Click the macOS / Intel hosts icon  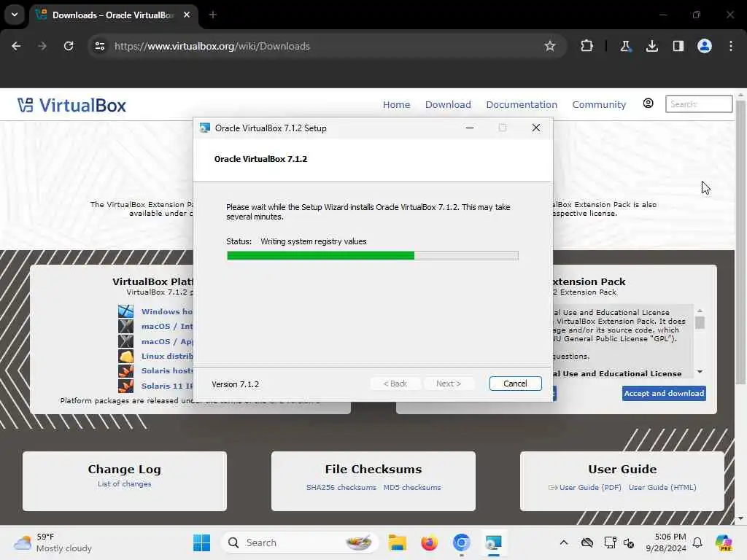(125, 326)
